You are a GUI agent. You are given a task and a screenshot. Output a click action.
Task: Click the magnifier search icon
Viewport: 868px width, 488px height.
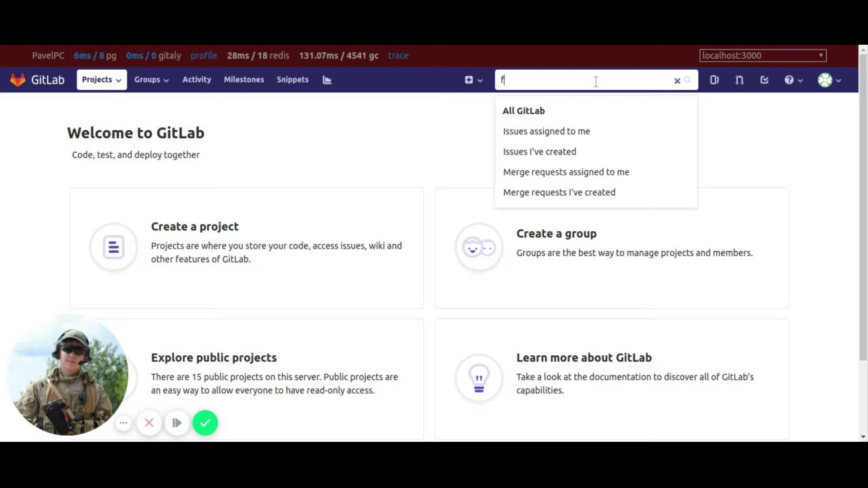point(688,81)
